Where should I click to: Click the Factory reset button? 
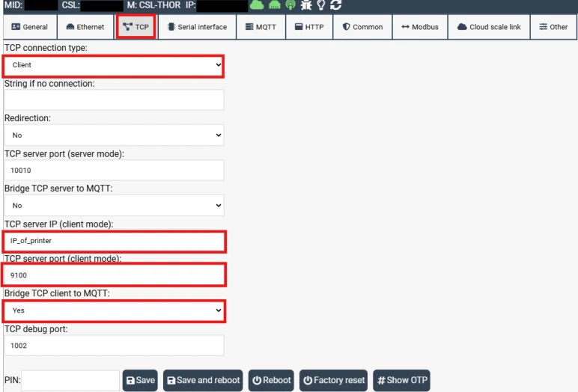334,380
